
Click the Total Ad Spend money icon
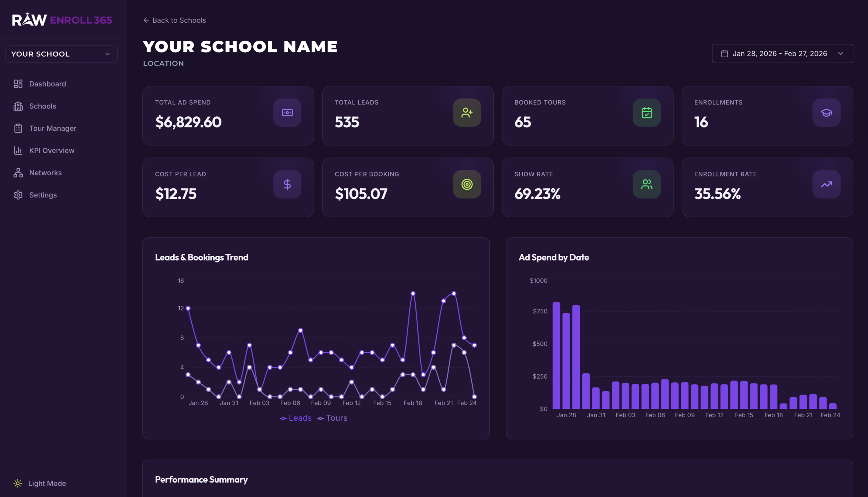coord(287,113)
